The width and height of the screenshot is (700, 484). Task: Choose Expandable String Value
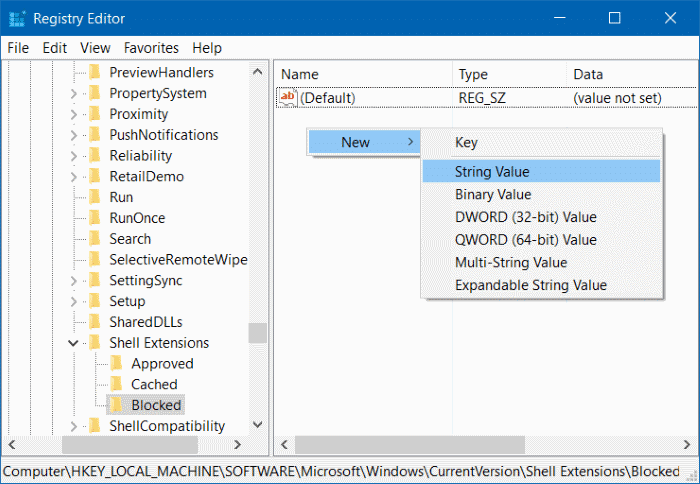541,285
